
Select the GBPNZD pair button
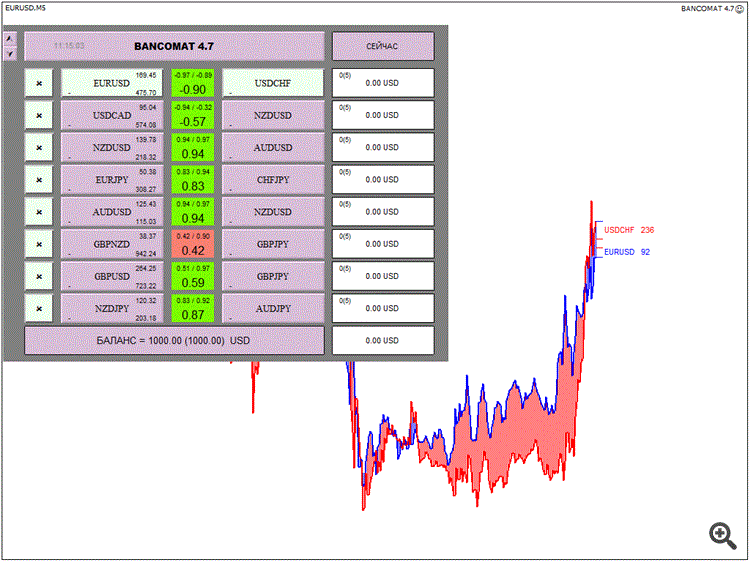click(112, 244)
